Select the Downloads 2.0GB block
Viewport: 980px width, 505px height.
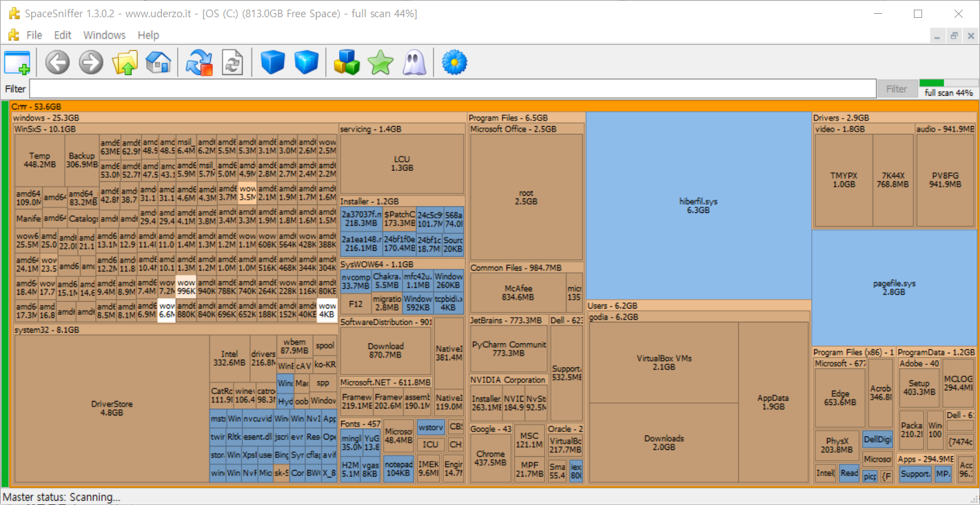click(x=664, y=442)
